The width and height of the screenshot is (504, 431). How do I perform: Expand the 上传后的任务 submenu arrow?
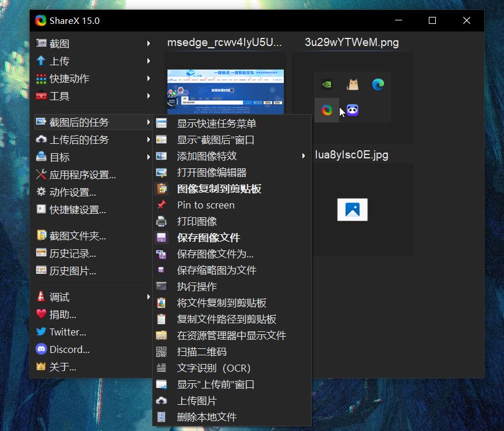[148, 139]
